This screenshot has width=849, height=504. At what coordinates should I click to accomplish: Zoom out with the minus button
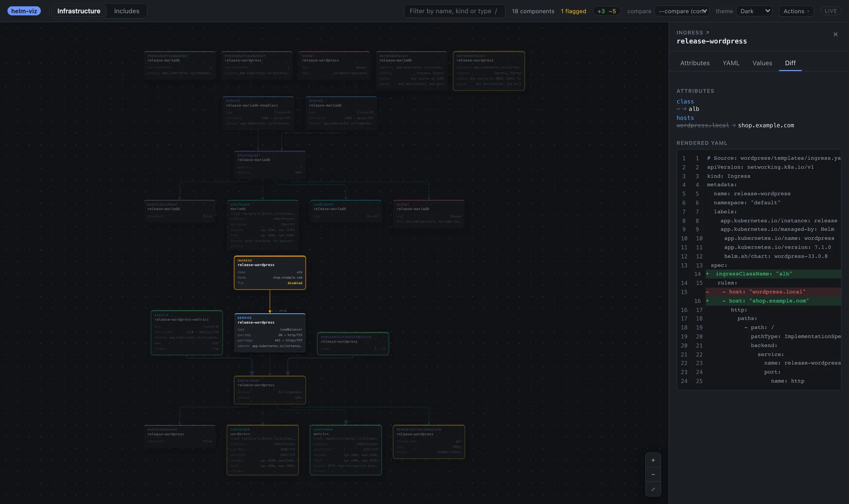click(653, 475)
